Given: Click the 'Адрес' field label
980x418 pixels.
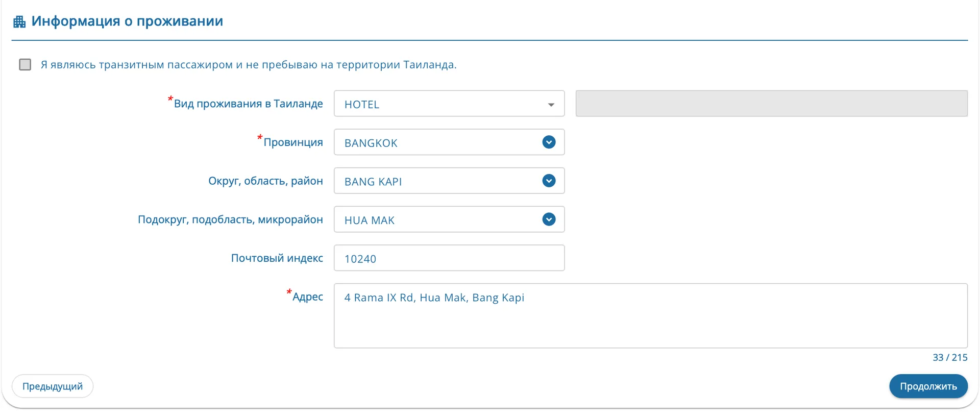Looking at the screenshot, I should (x=308, y=297).
